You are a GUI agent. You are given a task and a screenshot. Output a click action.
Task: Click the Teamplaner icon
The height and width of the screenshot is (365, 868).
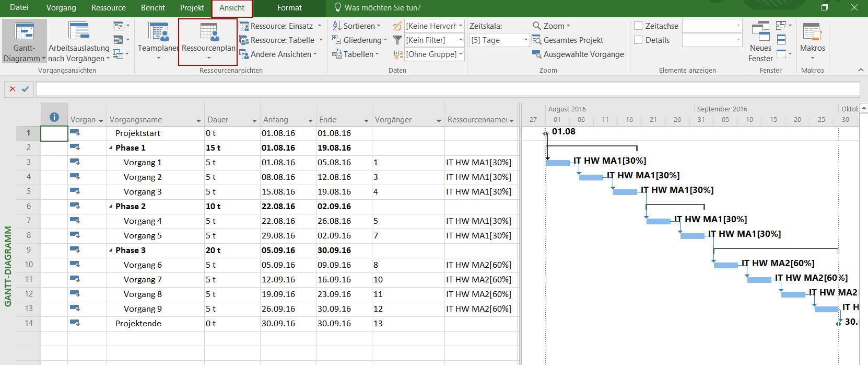click(x=158, y=32)
